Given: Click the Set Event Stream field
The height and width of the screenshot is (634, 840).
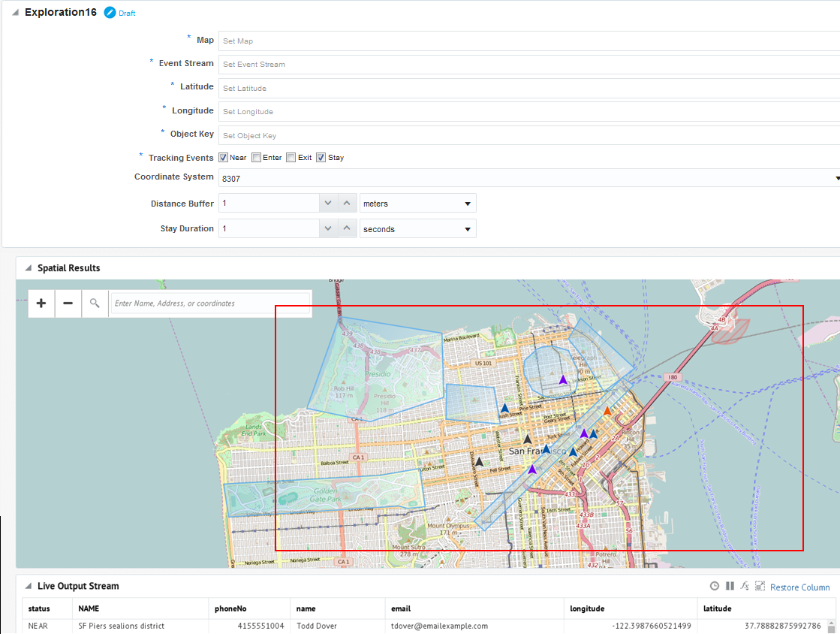Looking at the screenshot, I should [x=529, y=65].
